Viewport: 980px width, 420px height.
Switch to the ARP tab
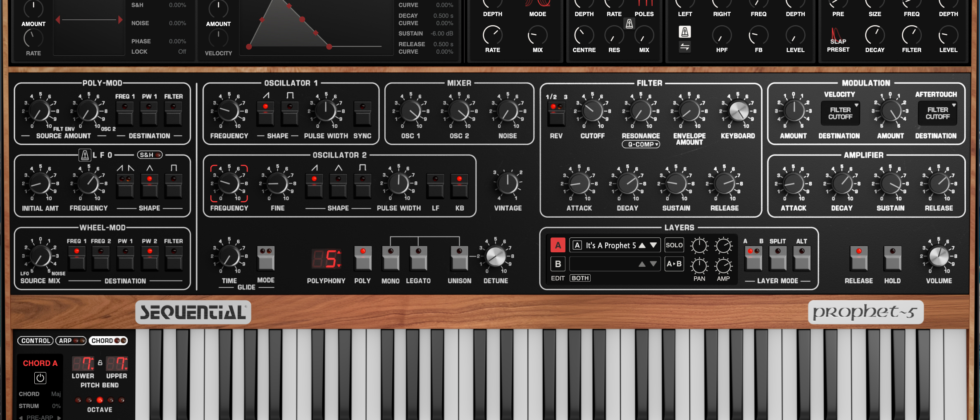click(71, 341)
